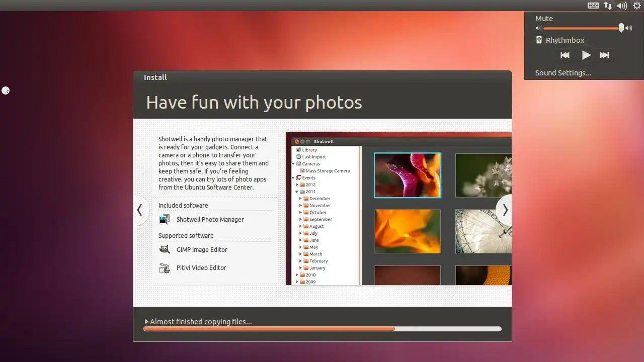Click the high volume speaker icon

tap(629, 29)
